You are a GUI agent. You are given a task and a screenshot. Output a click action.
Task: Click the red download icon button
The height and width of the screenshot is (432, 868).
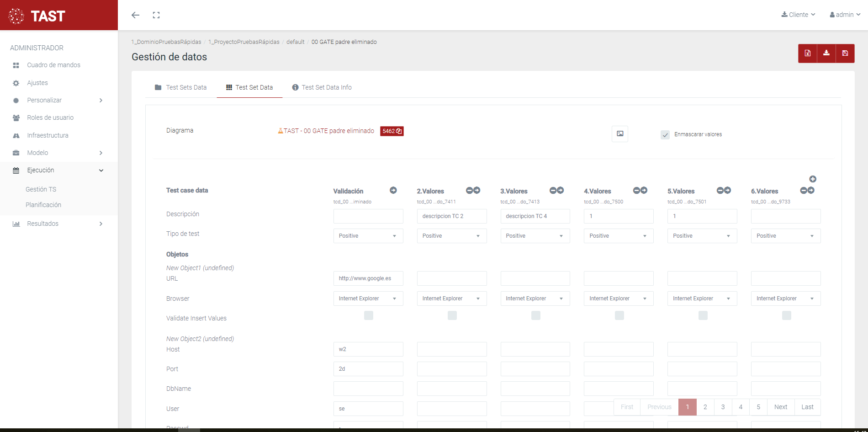(x=826, y=53)
